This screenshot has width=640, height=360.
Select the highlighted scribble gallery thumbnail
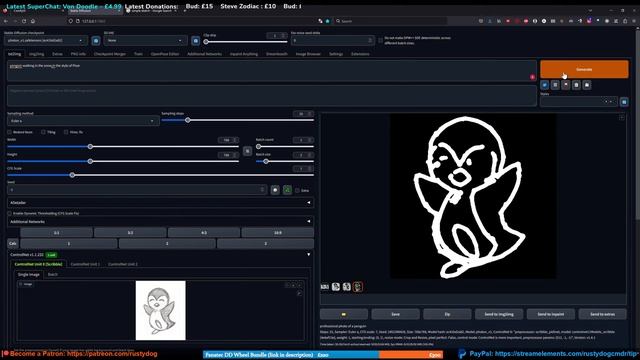pyautogui.click(x=358, y=287)
